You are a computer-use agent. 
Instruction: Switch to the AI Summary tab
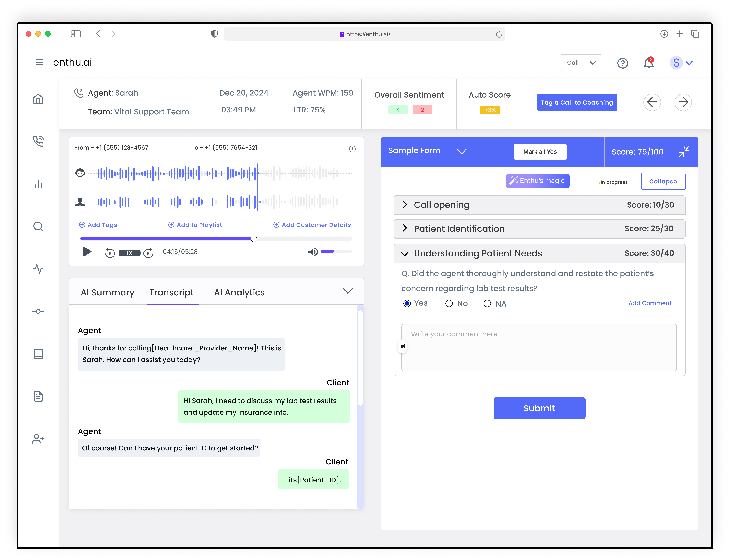coord(107,292)
